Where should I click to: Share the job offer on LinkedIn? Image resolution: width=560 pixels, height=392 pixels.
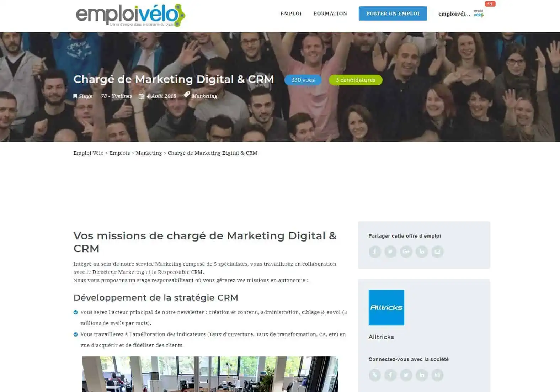(422, 251)
